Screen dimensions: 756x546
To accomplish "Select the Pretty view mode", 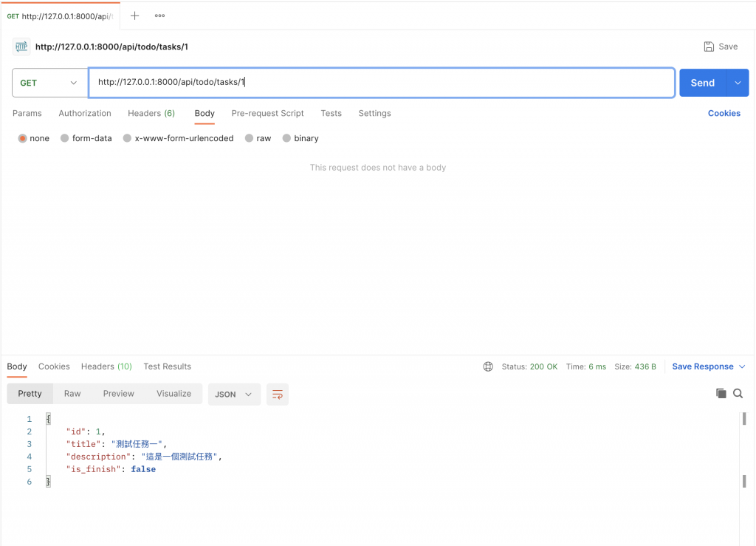I will click(30, 394).
